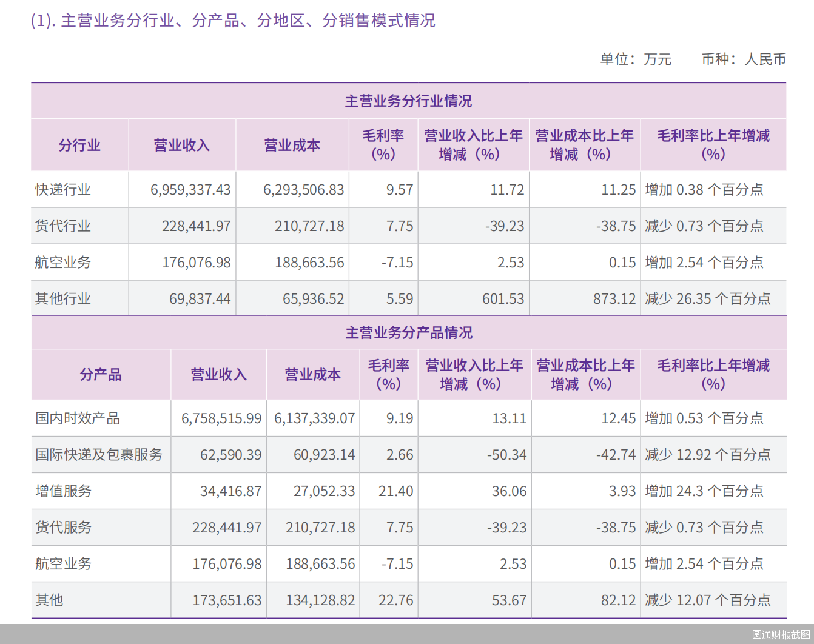
Task: Click the 毛利率比上年增减 header
Action: (713, 145)
